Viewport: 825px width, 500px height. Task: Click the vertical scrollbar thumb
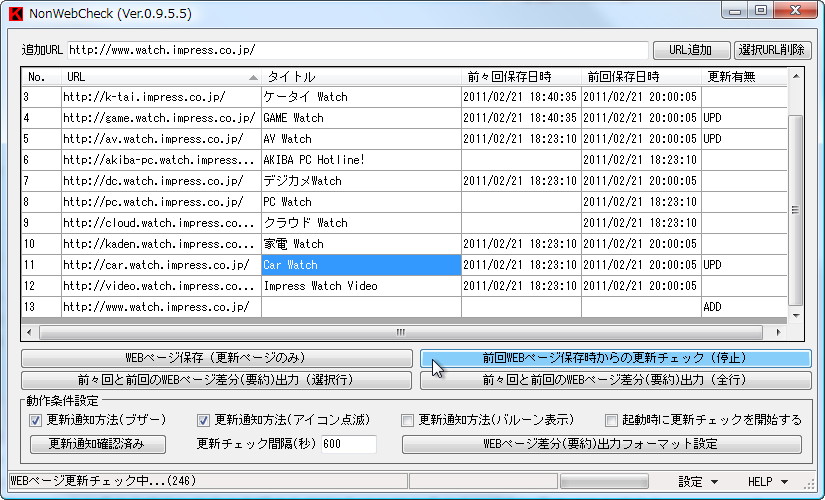796,210
